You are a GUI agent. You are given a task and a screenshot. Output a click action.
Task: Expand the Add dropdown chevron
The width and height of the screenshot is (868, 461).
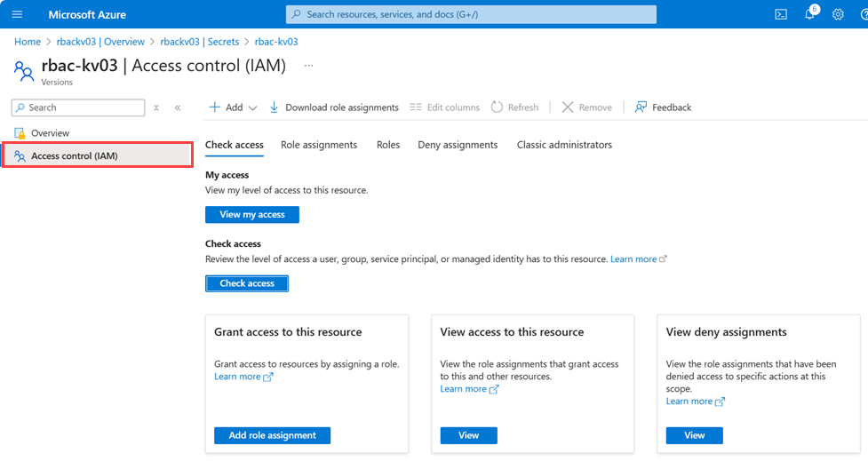pyautogui.click(x=252, y=107)
